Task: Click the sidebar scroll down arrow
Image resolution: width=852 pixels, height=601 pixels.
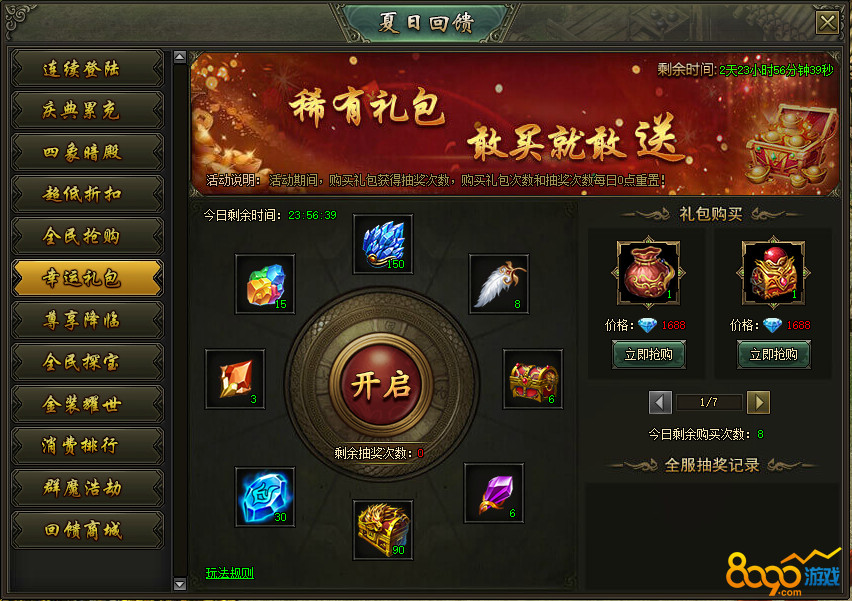Action: [x=180, y=584]
